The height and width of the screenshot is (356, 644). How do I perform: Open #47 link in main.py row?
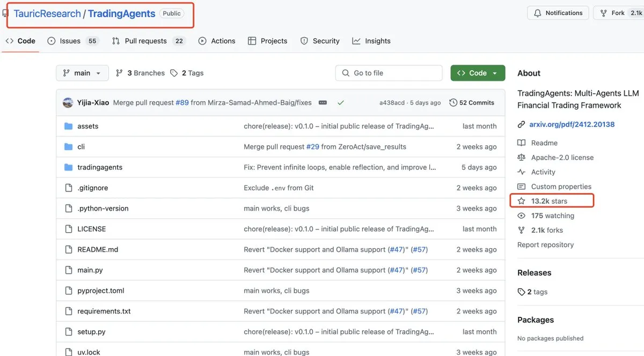pyautogui.click(x=396, y=270)
